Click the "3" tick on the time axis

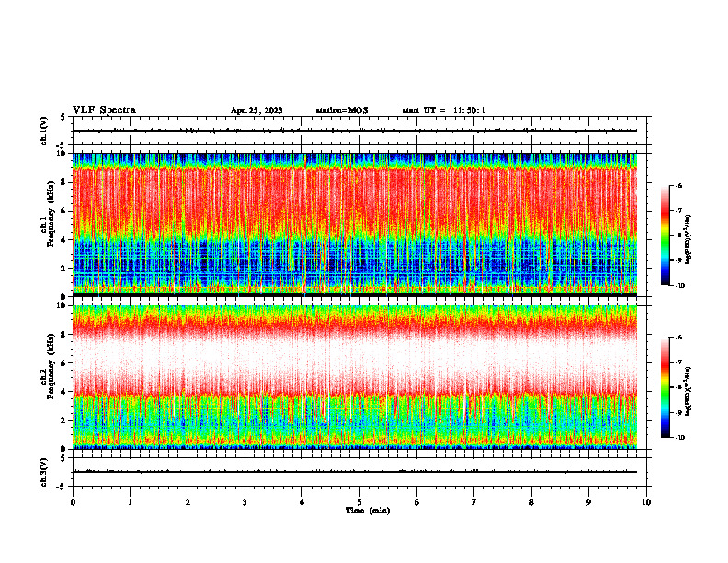(245, 502)
